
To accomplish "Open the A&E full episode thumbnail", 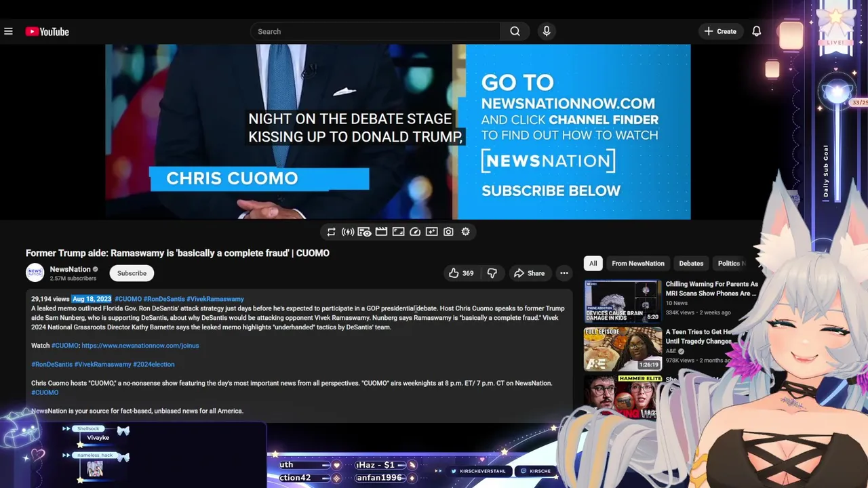I will click(623, 349).
